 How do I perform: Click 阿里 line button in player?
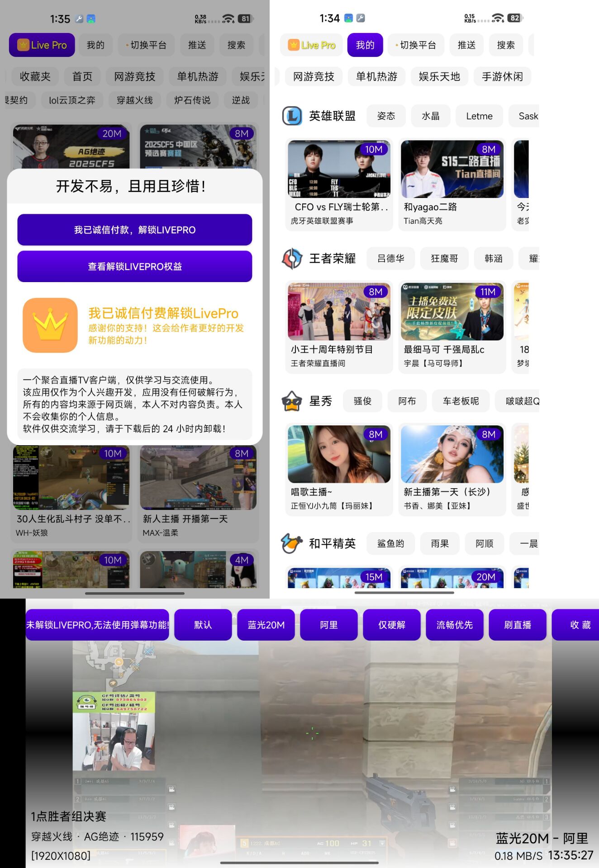[x=329, y=625]
